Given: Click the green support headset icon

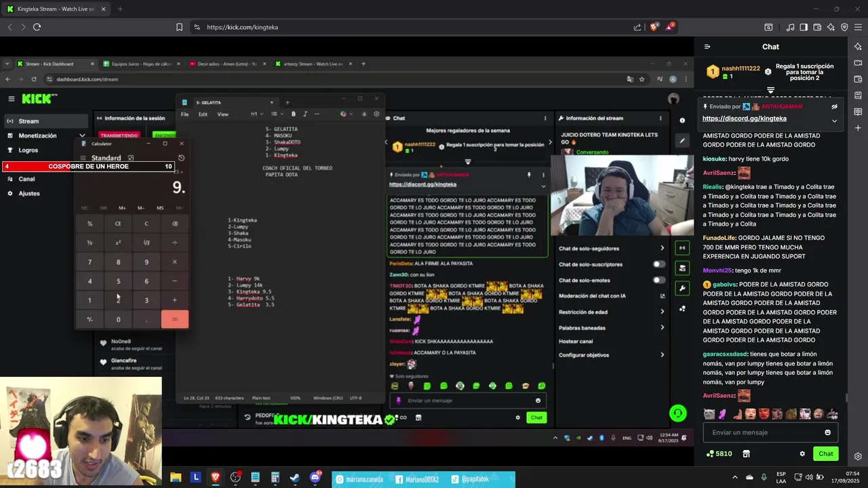Looking at the screenshot, I should tap(677, 413).
